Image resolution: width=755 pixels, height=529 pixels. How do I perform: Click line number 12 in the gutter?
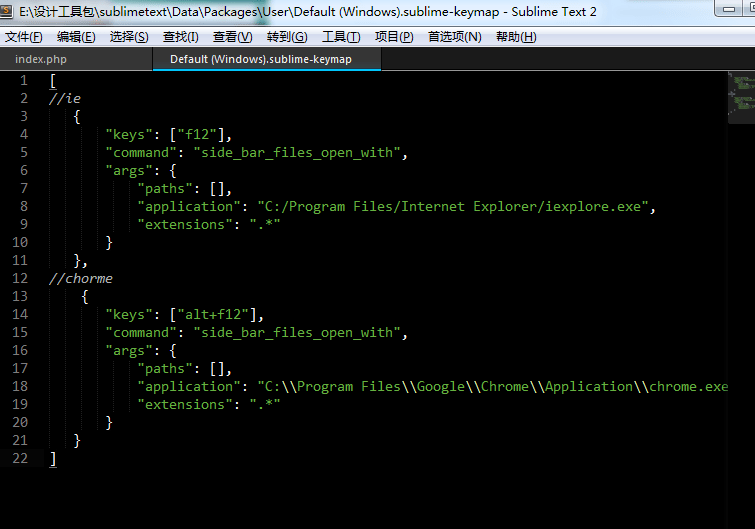click(23, 278)
